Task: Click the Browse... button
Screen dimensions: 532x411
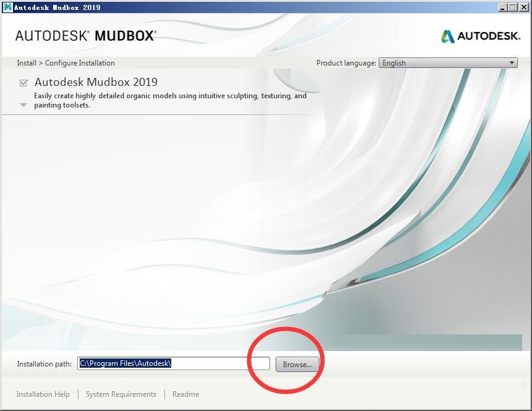Action: pos(297,364)
